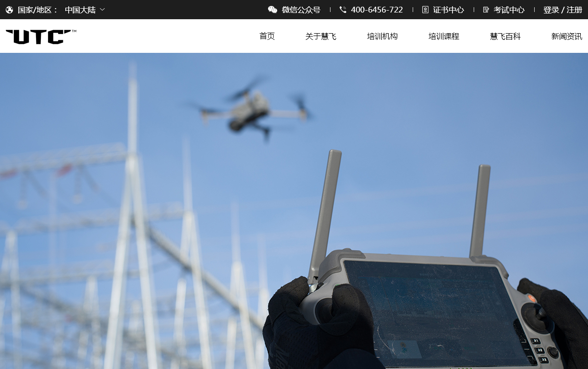Image resolution: width=588 pixels, height=369 pixels.
Task: Click the phone handset icon
Action: coord(343,10)
